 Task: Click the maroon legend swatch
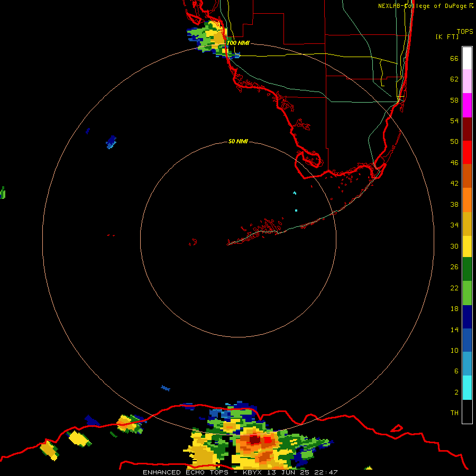click(x=467, y=129)
